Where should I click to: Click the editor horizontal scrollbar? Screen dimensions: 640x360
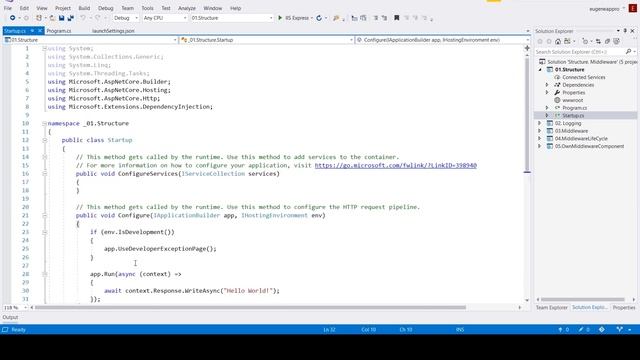coord(250,307)
